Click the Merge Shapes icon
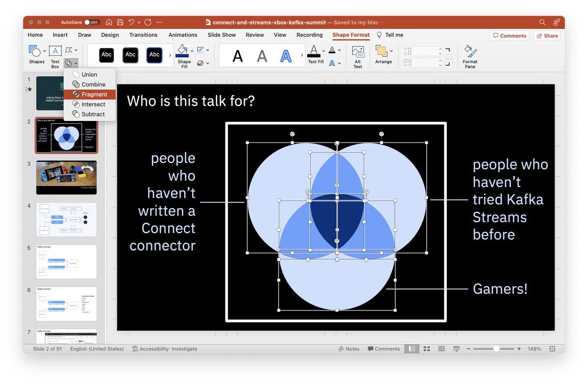Screen dimensions: 588x384 [x=69, y=63]
